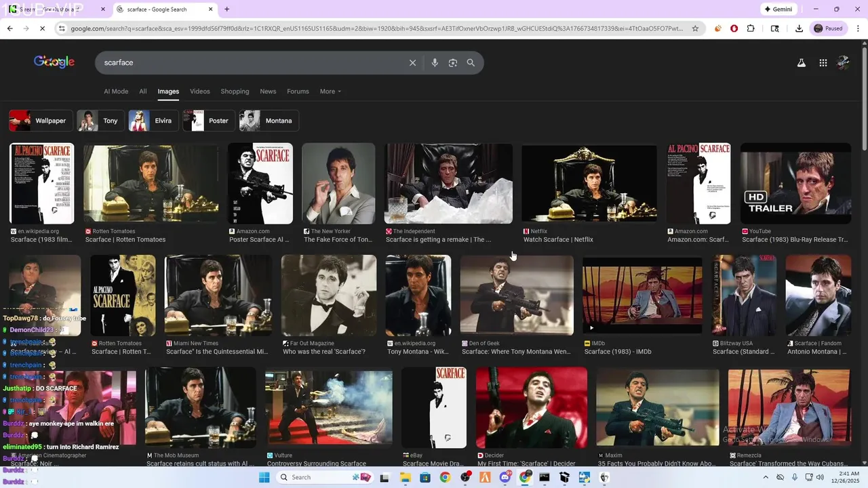Viewport: 868px width, 488px height.
Task: Select the Poster filter chip
Action: click(209, 121)
